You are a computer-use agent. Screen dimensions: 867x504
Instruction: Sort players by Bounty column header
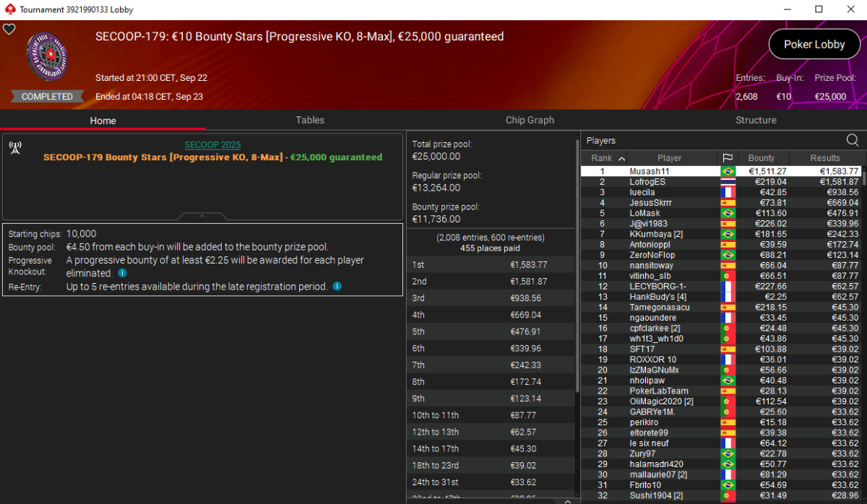(x=762, y=158)
